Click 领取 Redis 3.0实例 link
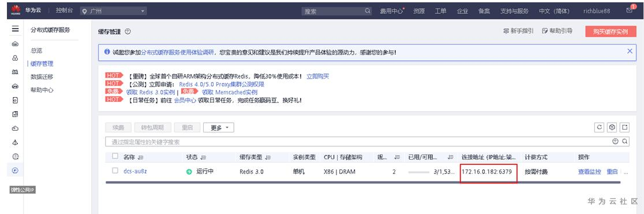Screen dimensions: 644x214 click(150, 92)
